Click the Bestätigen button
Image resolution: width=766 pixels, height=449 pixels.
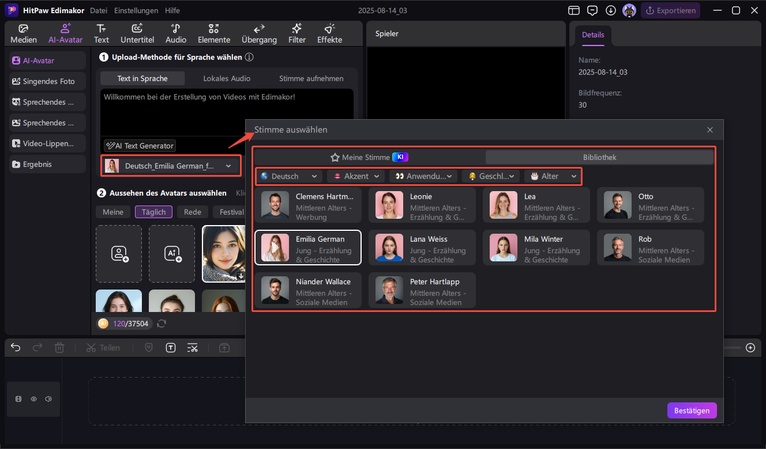692,410
